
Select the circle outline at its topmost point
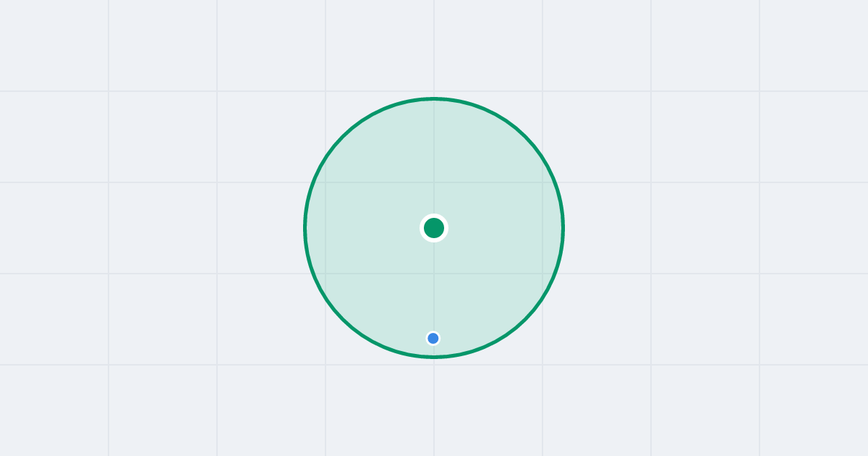tap(434, 98)
